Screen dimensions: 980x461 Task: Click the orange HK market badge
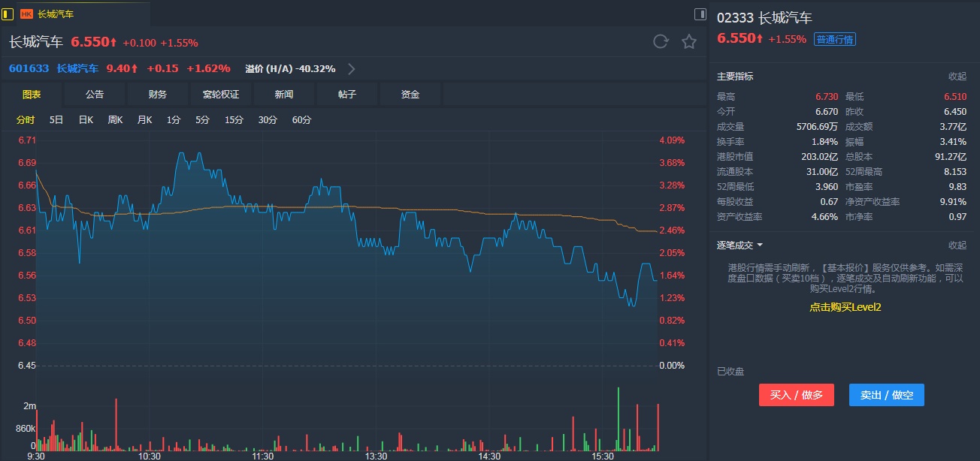coord(26,14)
